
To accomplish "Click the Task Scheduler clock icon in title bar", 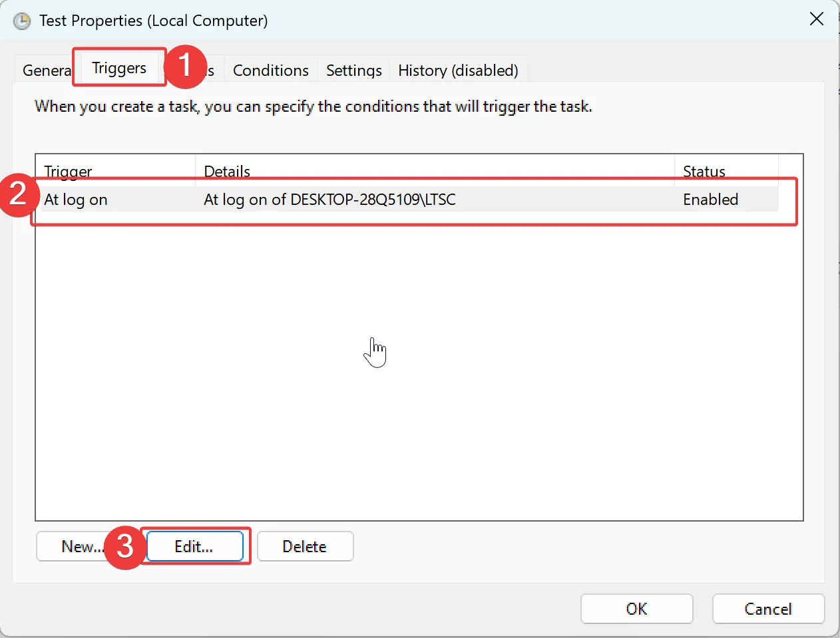I will [21, 21].
